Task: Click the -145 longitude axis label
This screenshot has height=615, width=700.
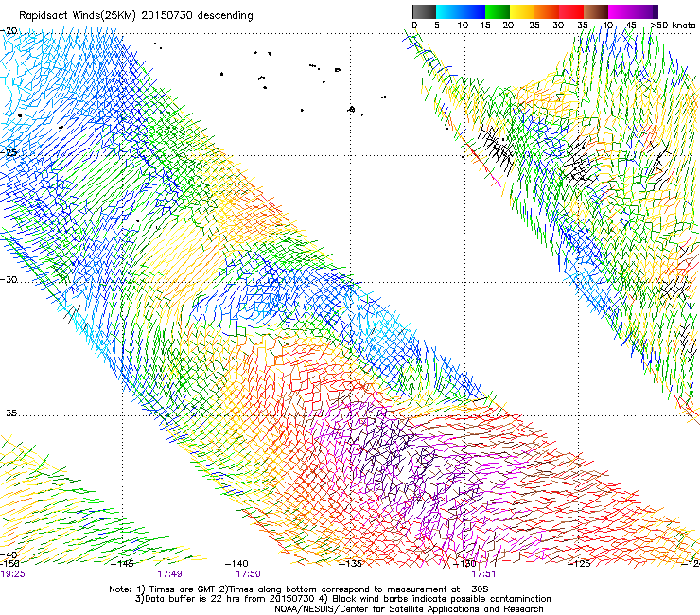Action: [122, 563]
